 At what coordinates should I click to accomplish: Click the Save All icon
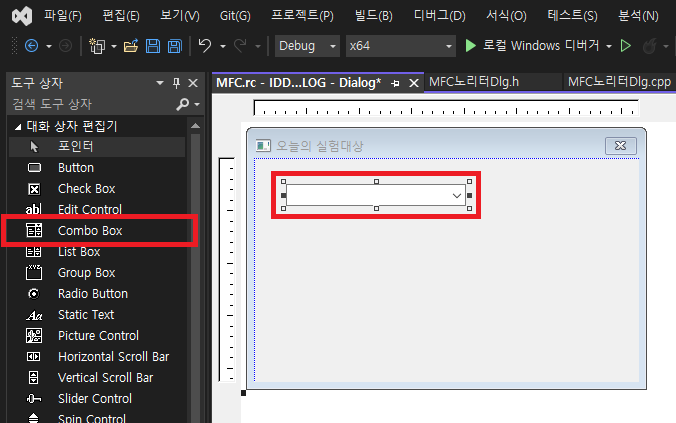coord(175,46)
